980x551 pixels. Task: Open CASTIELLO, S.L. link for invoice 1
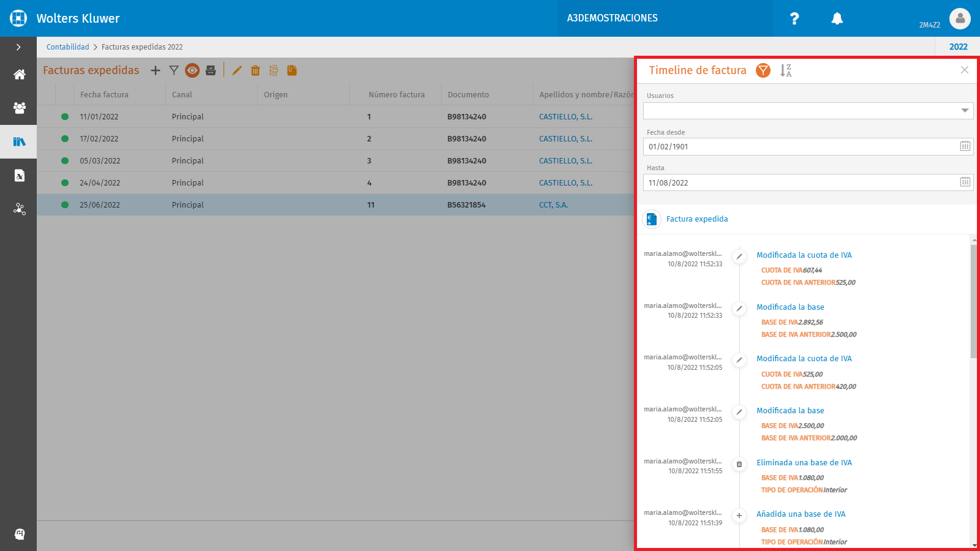tap(566, 117)
